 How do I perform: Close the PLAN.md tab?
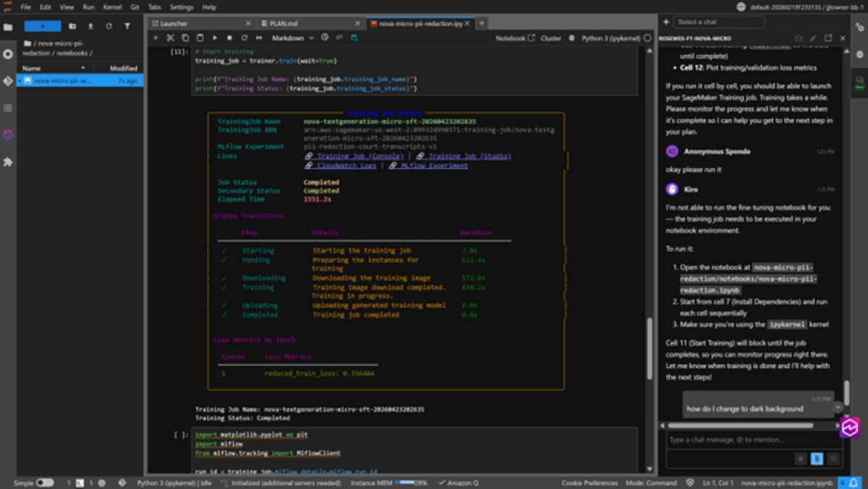pyautogui.click(x=359, y=23)
